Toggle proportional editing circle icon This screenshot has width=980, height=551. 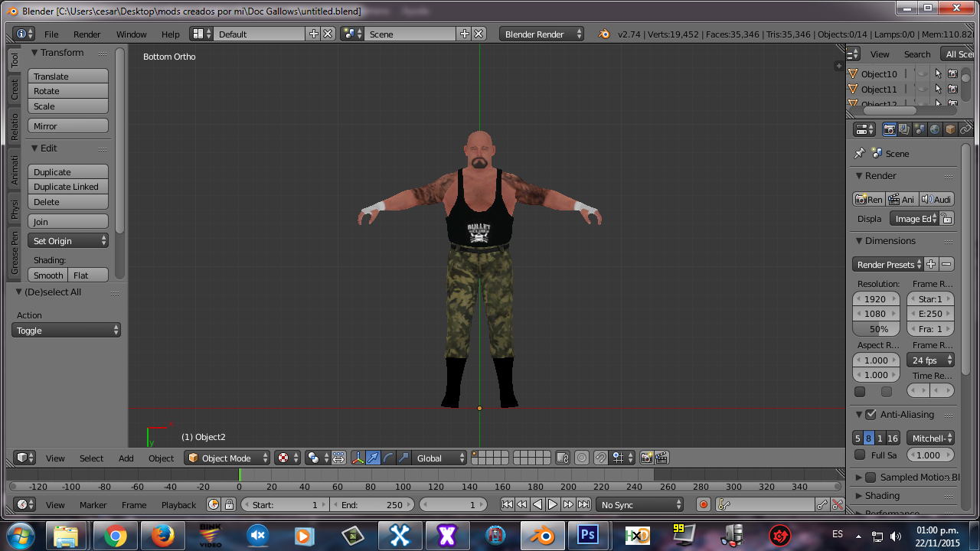click(x=582, y=458)
